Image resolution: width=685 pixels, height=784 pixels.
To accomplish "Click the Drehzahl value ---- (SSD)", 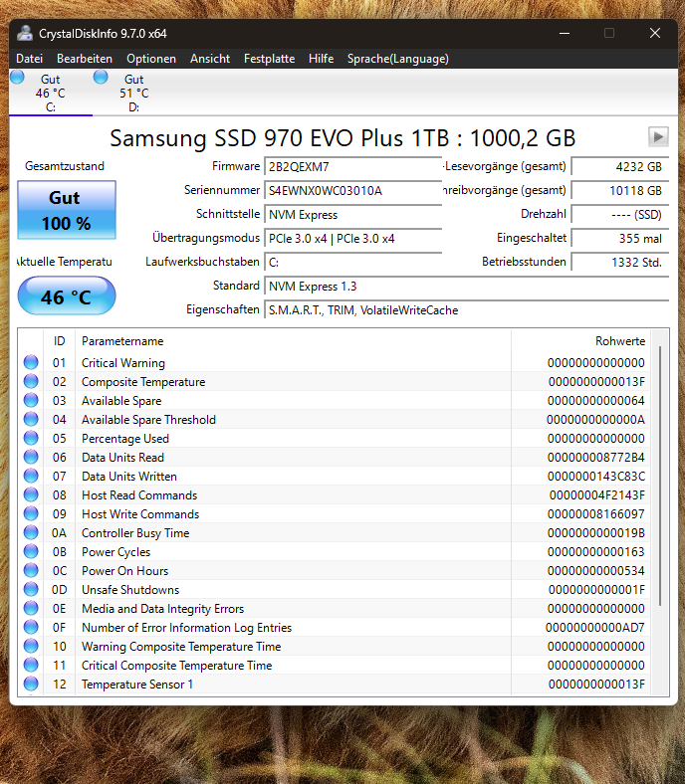I will 620,215.
